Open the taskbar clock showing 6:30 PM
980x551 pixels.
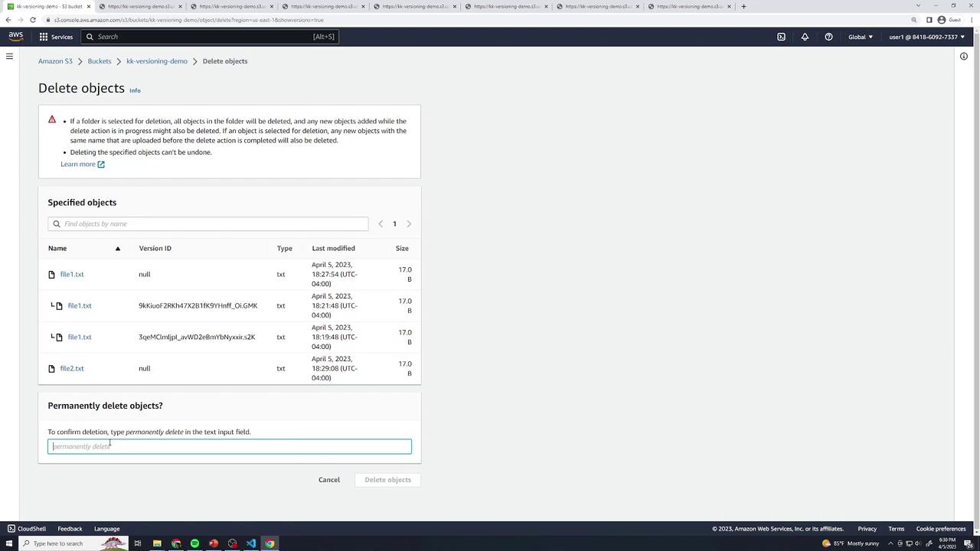point(946,543)
